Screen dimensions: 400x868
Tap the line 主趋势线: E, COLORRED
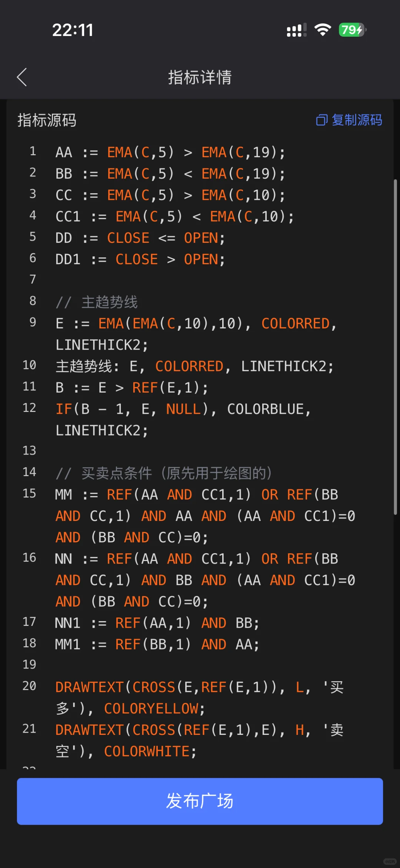coord(195,366)
